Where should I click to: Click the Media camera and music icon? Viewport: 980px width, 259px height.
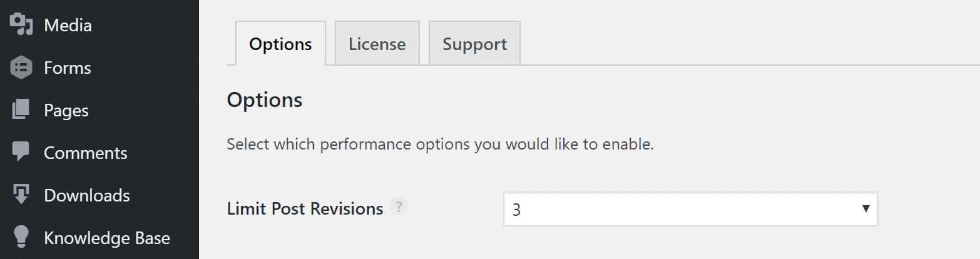(x=21, y=24)
